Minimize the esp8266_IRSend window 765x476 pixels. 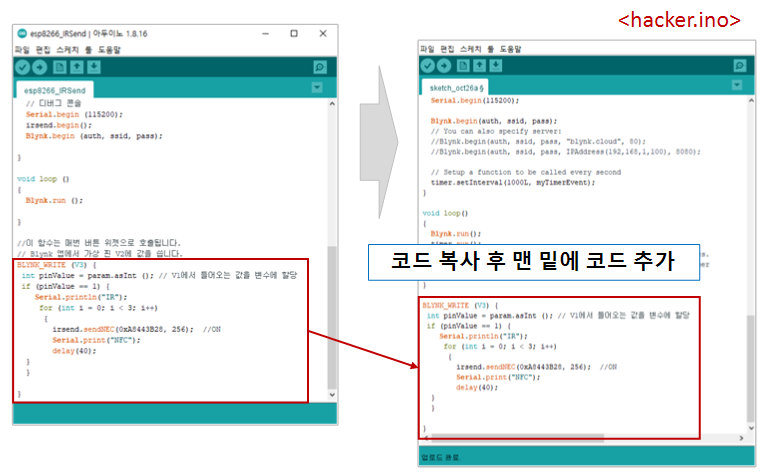(x=265, y=34)
